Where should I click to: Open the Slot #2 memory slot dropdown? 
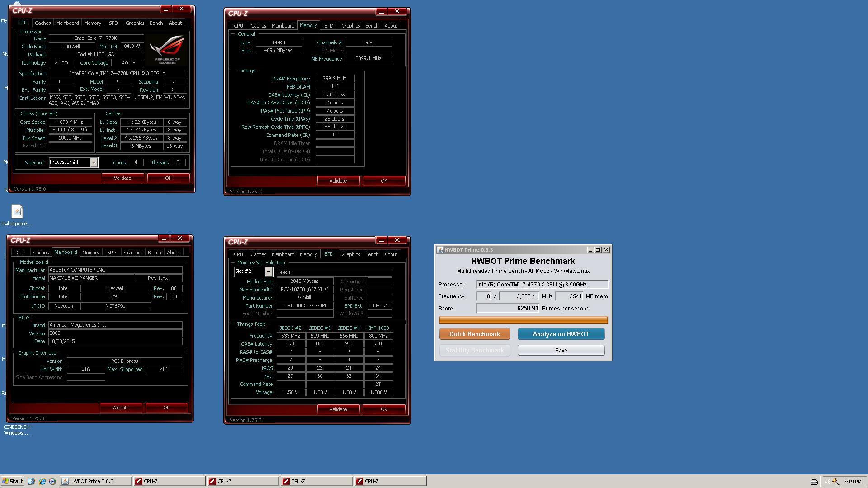[x=269, y=272]
